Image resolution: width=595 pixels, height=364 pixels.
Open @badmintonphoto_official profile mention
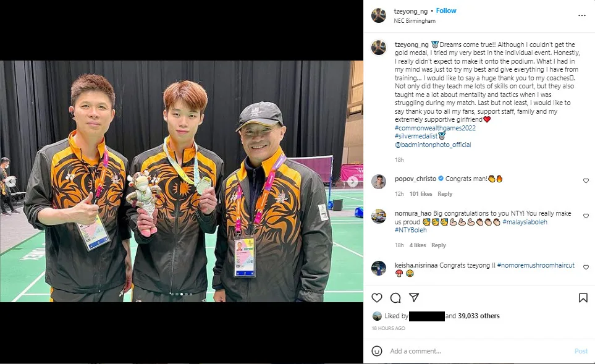point(433,145)
